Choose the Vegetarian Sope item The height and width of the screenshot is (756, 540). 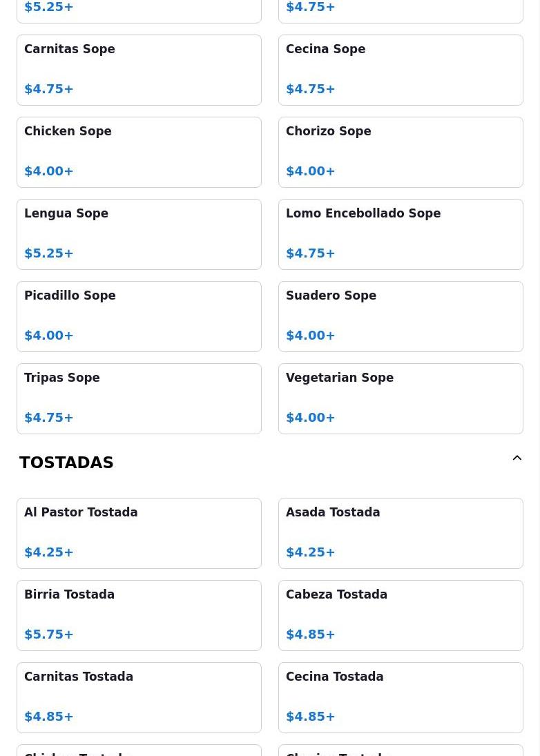point(401,399)
